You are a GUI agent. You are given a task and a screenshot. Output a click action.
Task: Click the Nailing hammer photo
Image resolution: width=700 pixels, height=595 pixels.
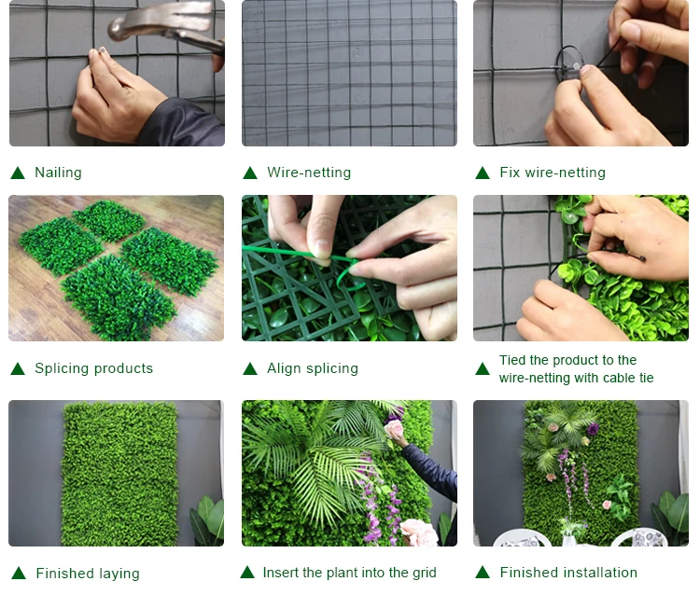click(117, 73)
